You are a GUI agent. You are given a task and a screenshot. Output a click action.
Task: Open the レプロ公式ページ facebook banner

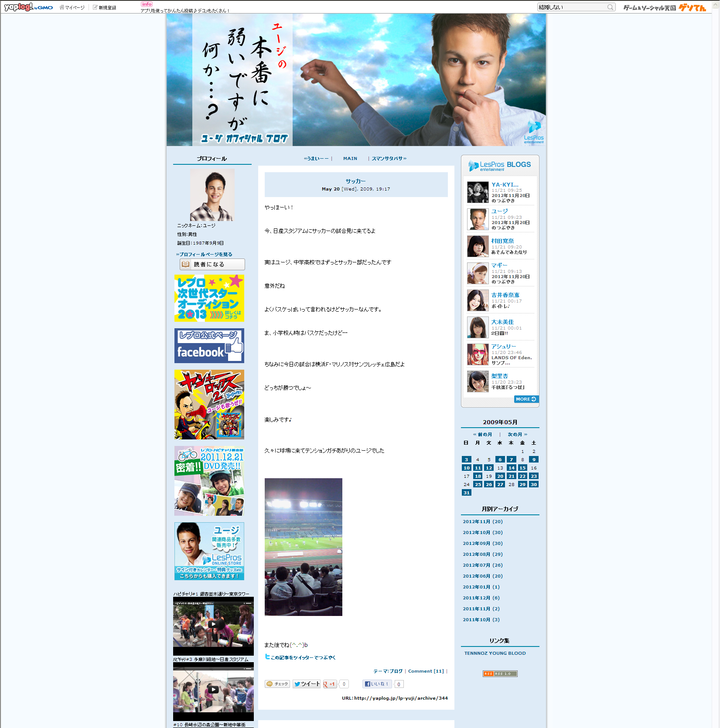click(x=209, y=346)
